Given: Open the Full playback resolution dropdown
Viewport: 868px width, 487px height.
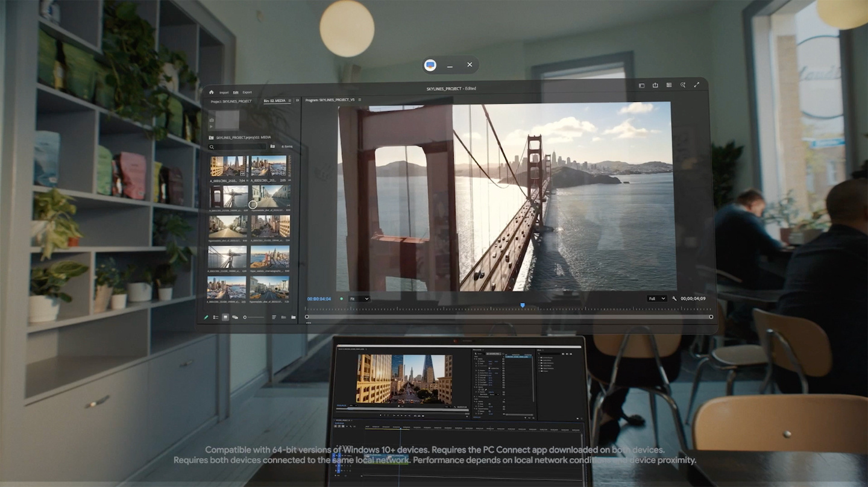Looking at the screenshot, I should 656,298.
